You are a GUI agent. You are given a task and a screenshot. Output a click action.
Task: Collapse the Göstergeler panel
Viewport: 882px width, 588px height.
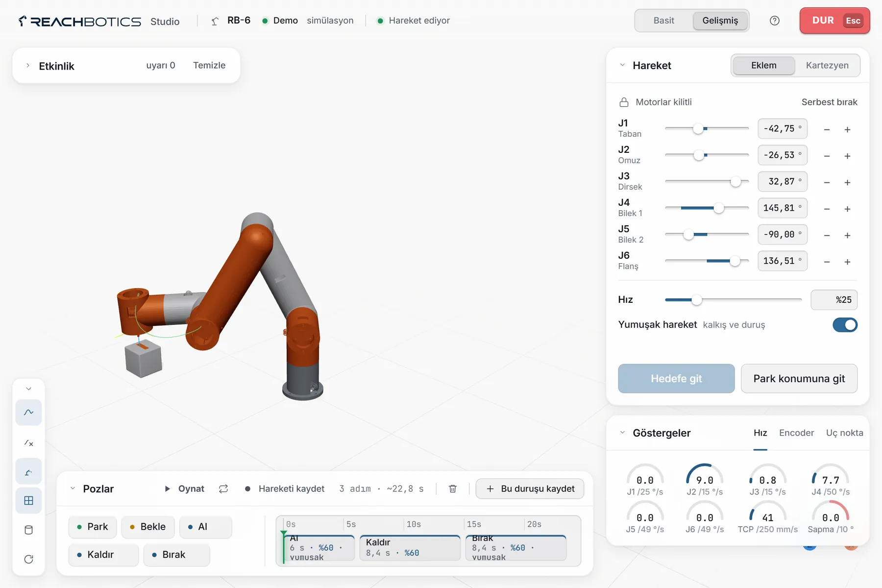point(622,433)
